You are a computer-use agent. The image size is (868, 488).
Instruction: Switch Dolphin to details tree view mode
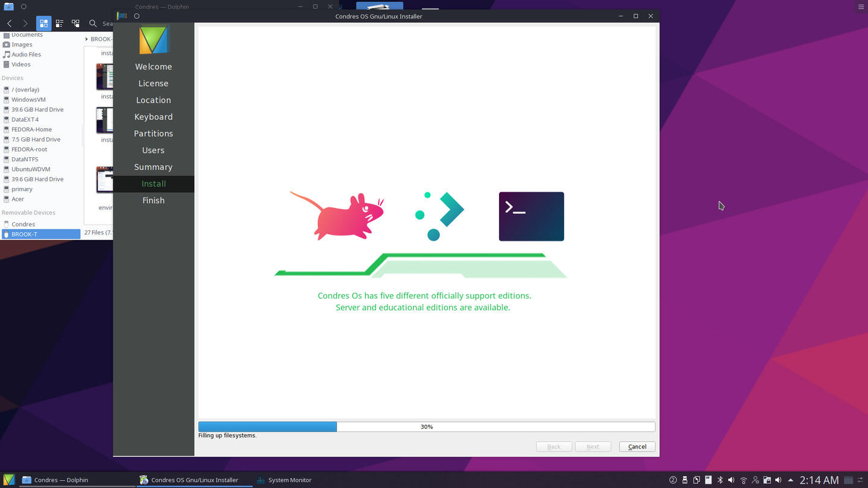[75, 23]
